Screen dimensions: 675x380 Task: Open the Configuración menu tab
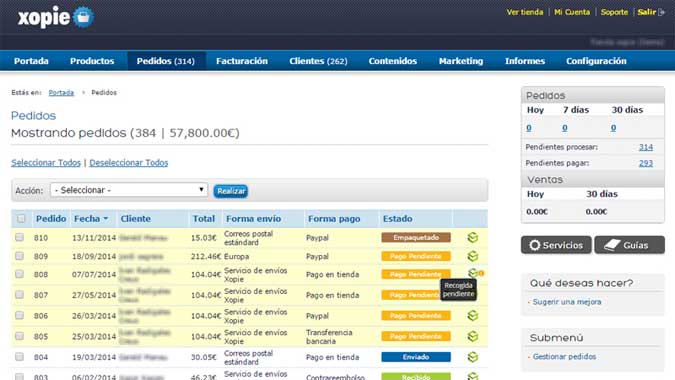(596, 61)
